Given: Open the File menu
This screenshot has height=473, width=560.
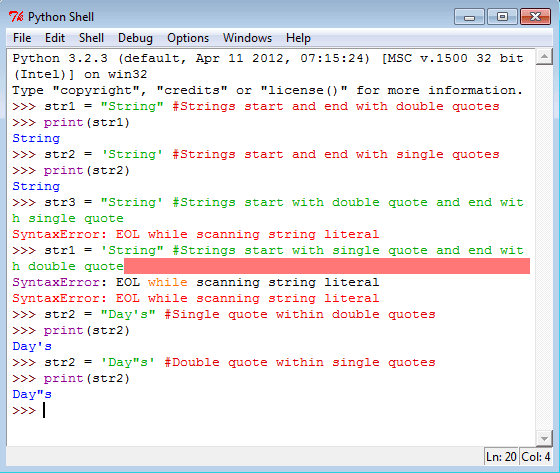Looking at the screenshot, I should tap(22, 38).
